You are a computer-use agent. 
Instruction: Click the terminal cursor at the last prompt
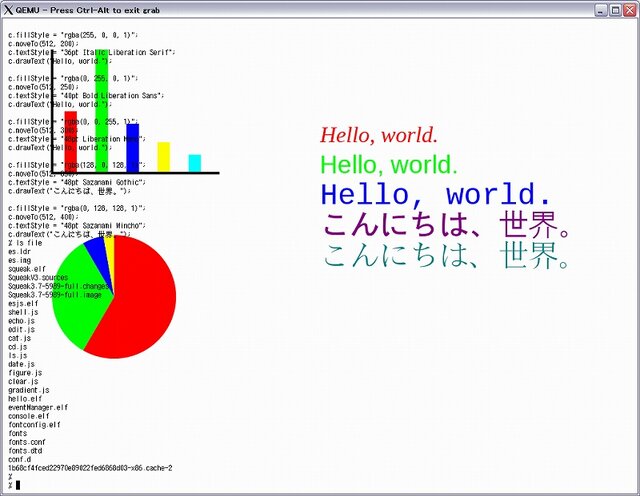[18, 485]
